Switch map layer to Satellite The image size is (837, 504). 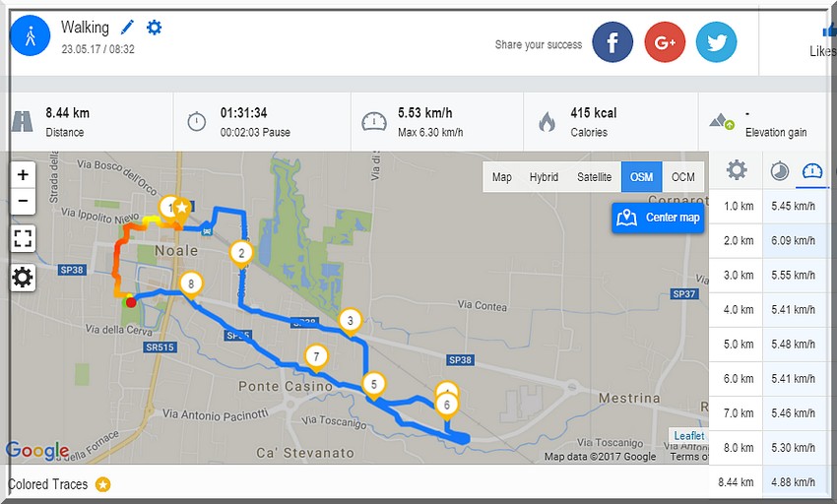tap(594, 177)
